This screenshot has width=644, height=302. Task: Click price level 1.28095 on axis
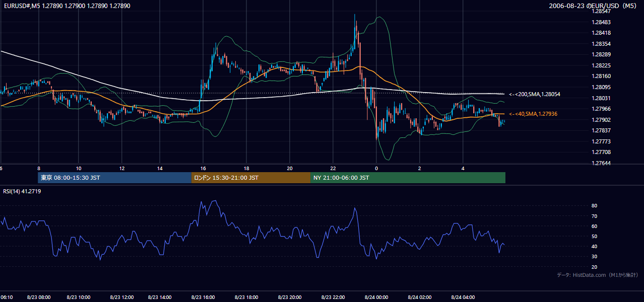click(601, 87)
